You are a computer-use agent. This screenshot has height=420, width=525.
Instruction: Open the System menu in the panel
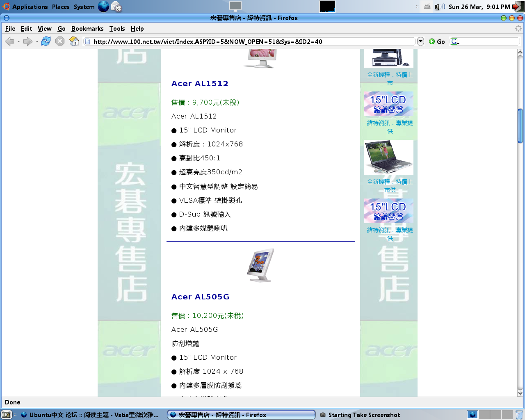click(84, 7)
